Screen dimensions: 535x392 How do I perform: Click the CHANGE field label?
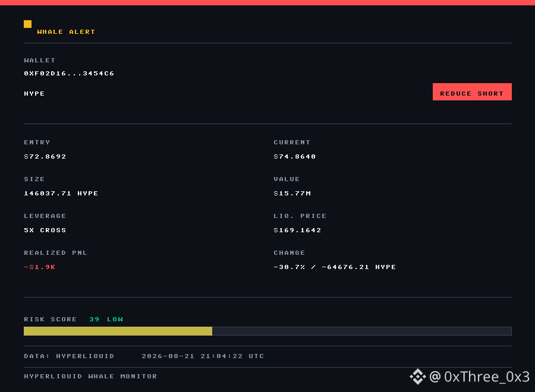pos(289,252)
